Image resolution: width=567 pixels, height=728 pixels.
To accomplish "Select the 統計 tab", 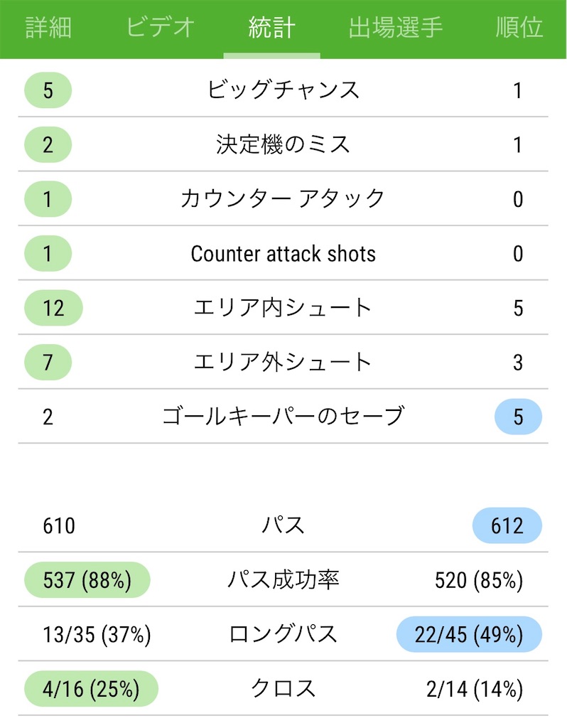I will pyautogui.click(x=272, y=28).
